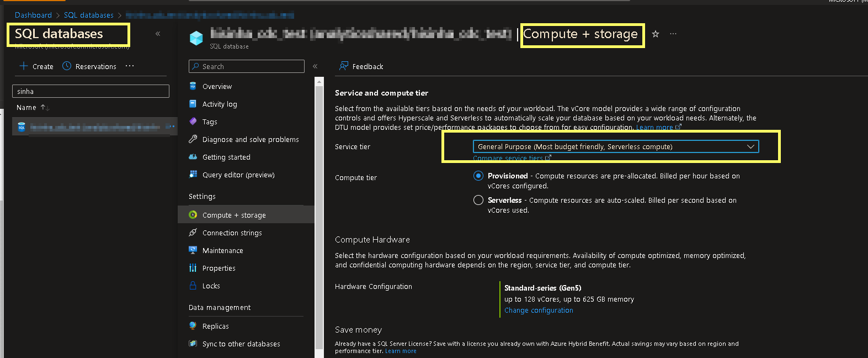The height and width of the screenshot is (358, 868).
Task: Click the Feedback person icon
Action: click(x=344, y=66)
